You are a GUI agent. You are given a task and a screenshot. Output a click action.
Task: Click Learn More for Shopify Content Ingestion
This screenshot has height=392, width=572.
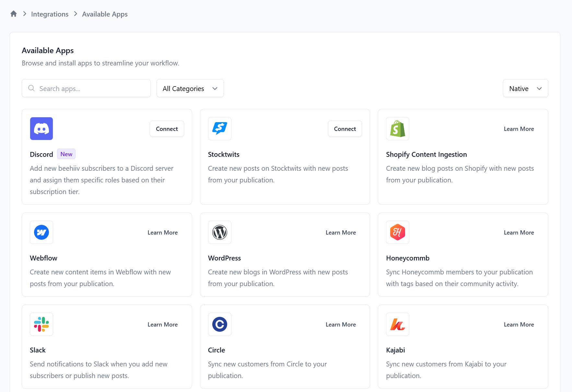[x=519, y=129]
